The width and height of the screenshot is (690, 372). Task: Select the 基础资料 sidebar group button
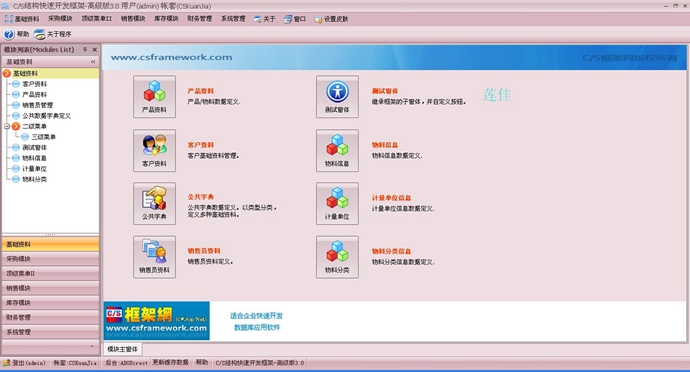click(x=50, y=244)
